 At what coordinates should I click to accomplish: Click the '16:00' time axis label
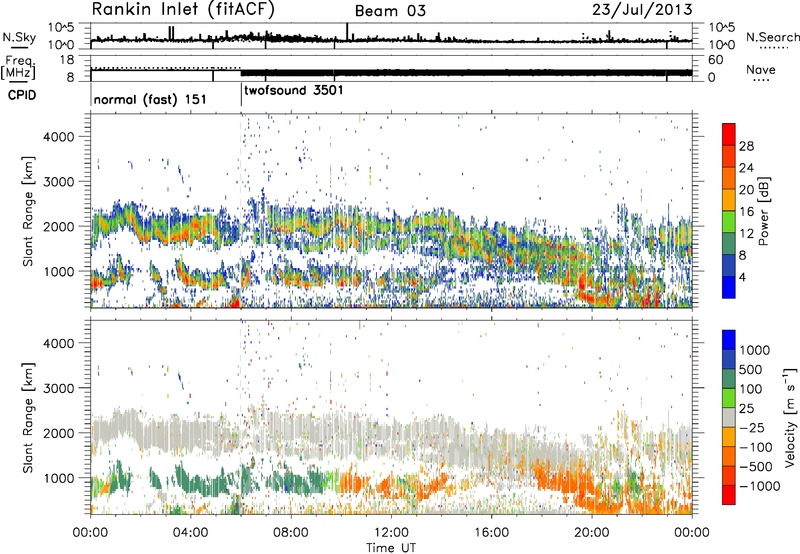pos(491,533)
